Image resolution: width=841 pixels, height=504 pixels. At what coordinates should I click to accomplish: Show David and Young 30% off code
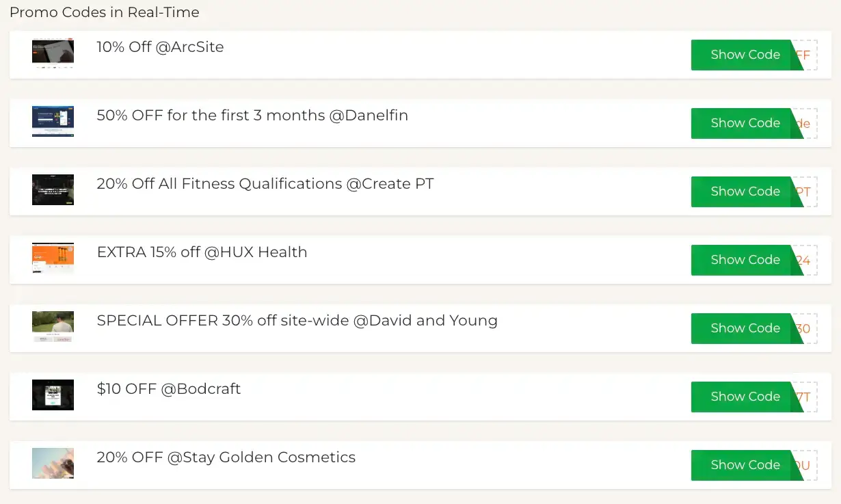click(x=745, y=328)
